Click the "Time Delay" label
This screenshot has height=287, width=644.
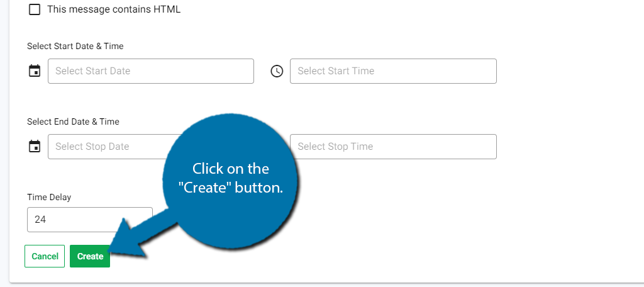coord(49,198)
